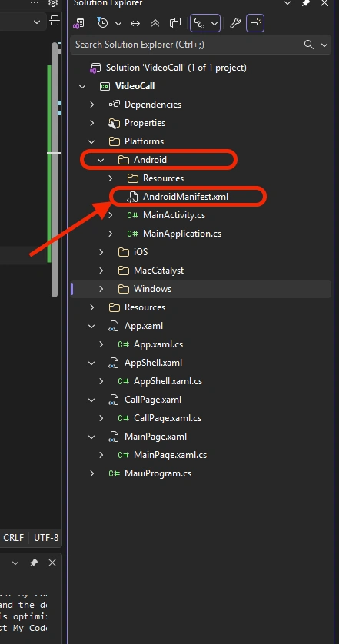The height and width of the screenshot is (644, 339).
Task: Focus the Search Solution Explorer field
Action: click(188, 45)
